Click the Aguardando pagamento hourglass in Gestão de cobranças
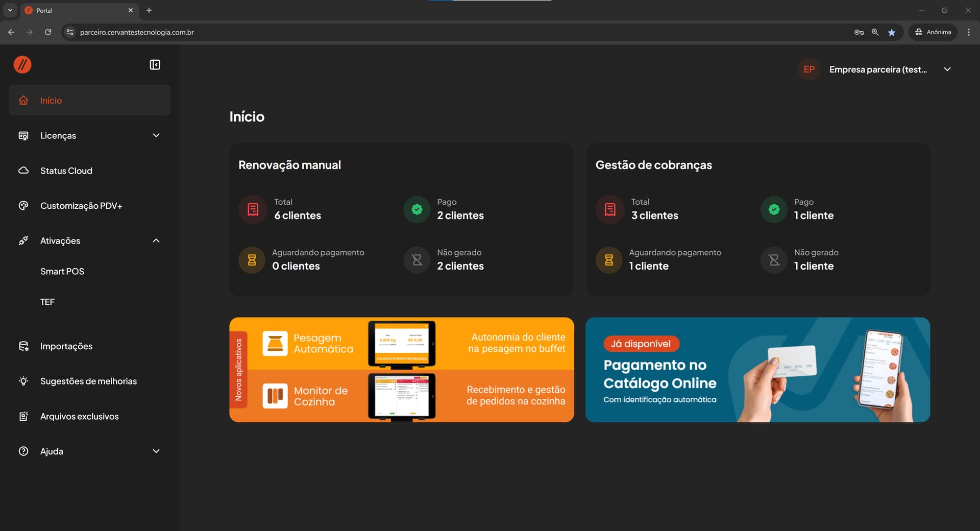980x531 pixels. (609, 260)
